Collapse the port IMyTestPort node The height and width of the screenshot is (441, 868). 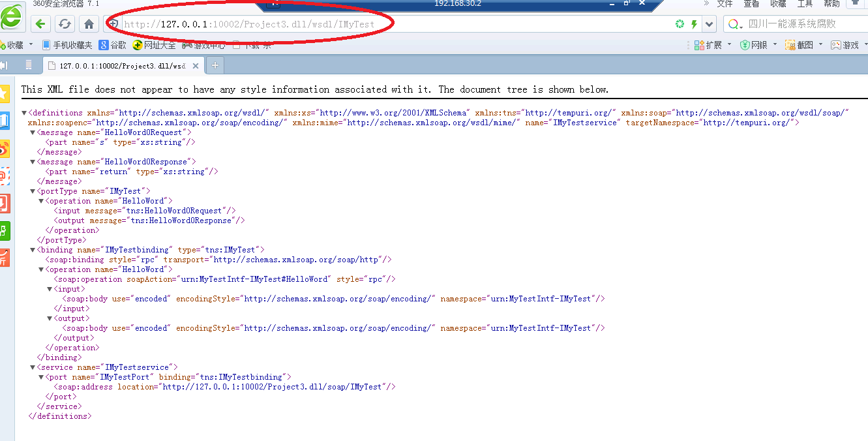(40, 377)
